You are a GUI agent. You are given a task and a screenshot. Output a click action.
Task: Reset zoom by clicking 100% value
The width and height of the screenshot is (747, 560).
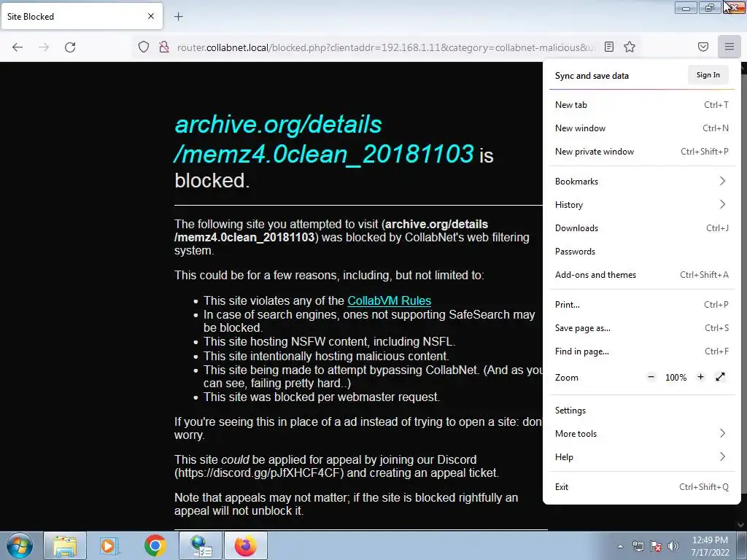coord(676,378)
